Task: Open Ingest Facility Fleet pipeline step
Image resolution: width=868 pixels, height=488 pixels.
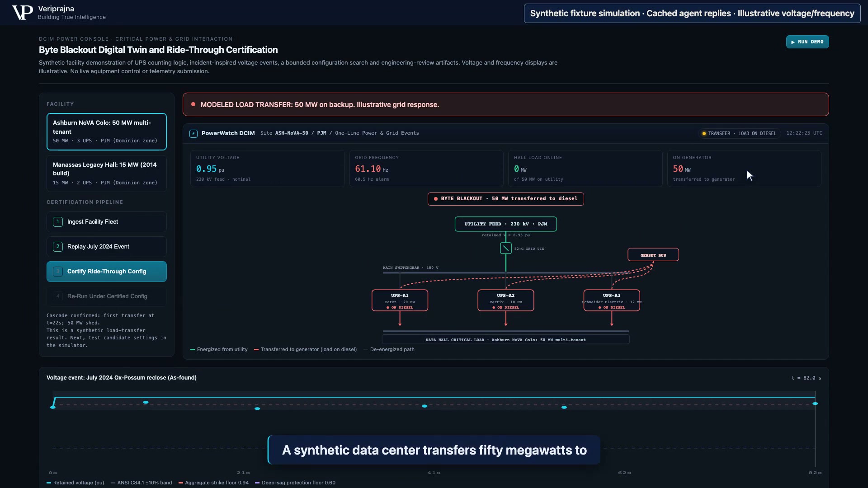Action: [x=107, y=222]
